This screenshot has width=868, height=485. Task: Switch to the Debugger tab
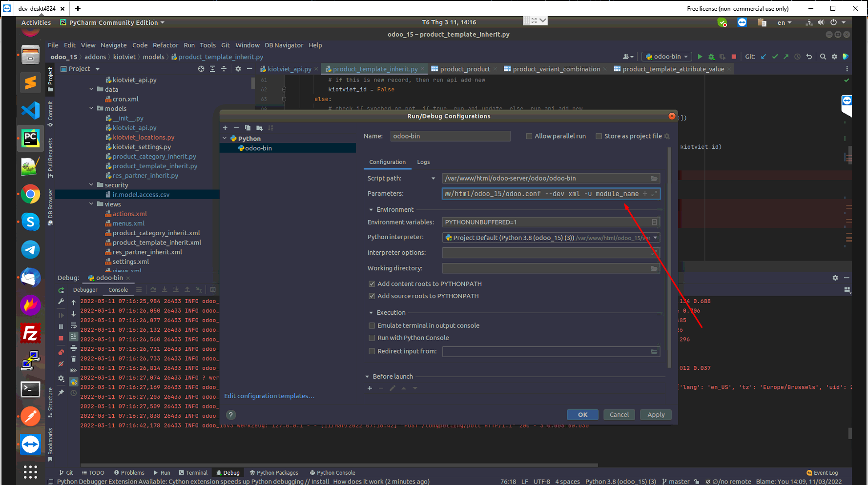click(x=85, y=290)
